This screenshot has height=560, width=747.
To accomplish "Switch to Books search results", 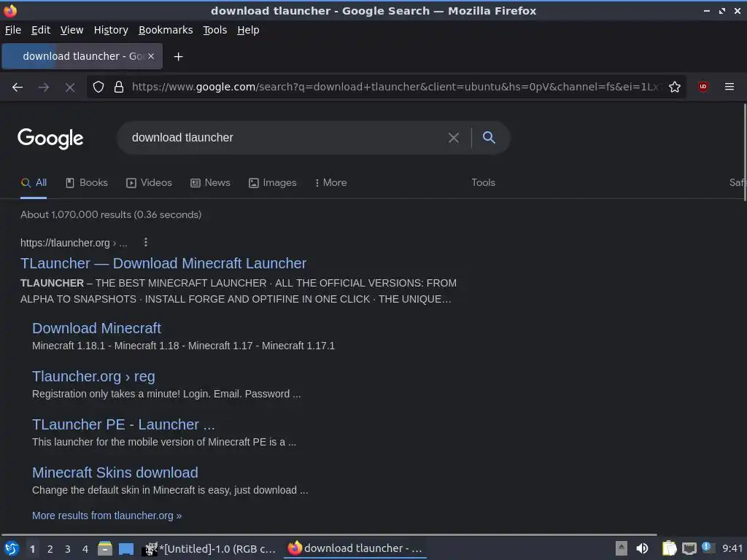I will [x=87, y=183].
